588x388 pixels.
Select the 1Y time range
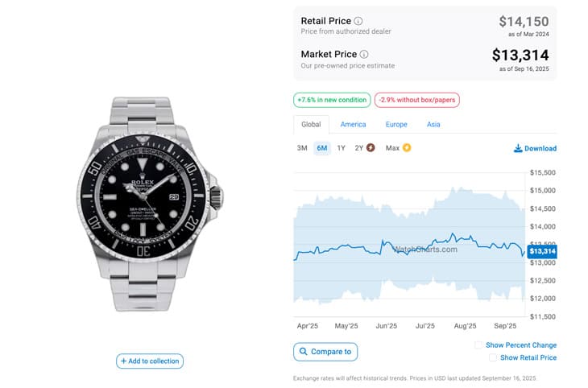click(341, 148)
